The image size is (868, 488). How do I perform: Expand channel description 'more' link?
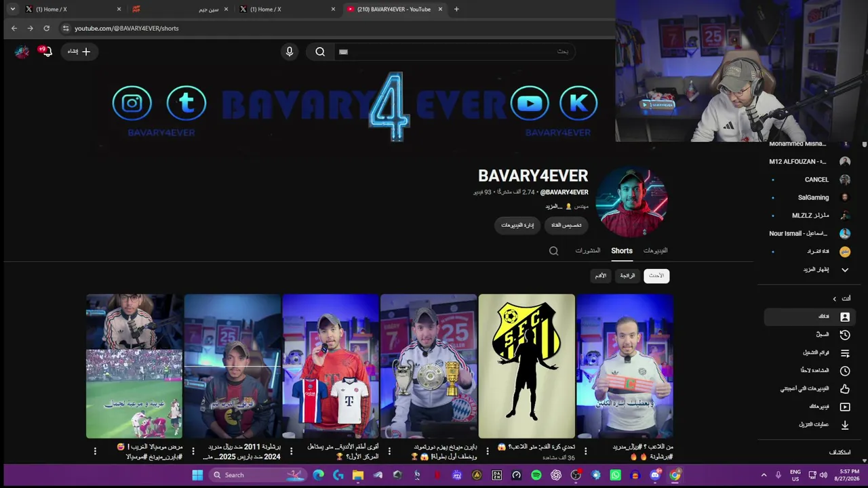(553, 206)
